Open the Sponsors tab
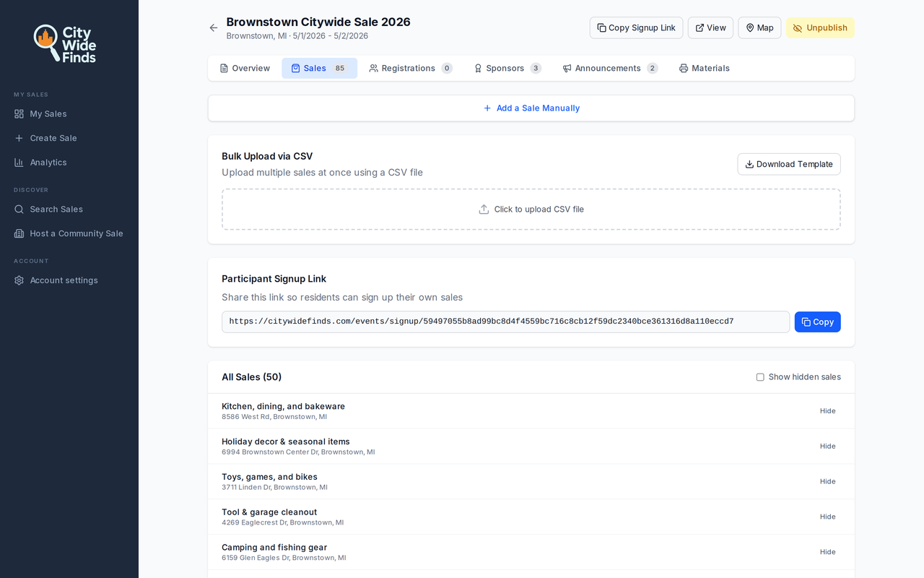 [507, 69]
